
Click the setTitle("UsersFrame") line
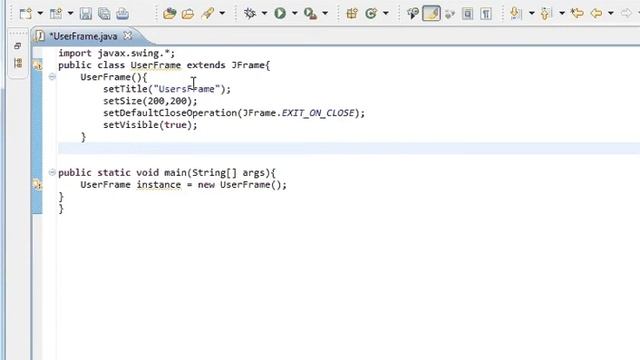tap(167, 89)
